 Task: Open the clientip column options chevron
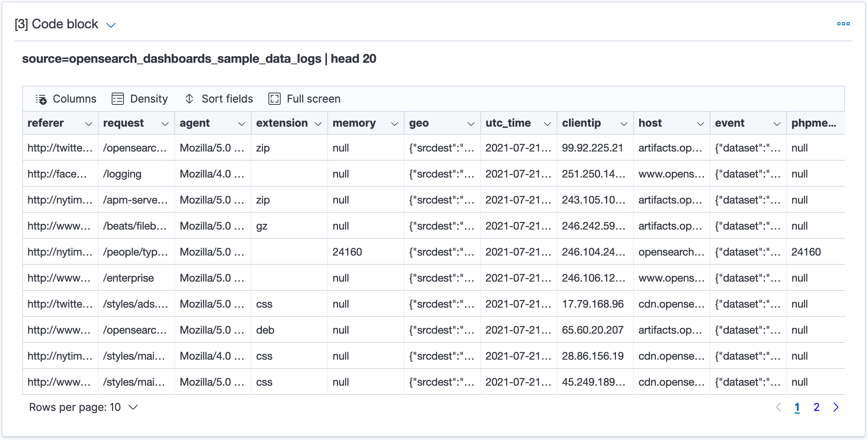pos(624,124)
